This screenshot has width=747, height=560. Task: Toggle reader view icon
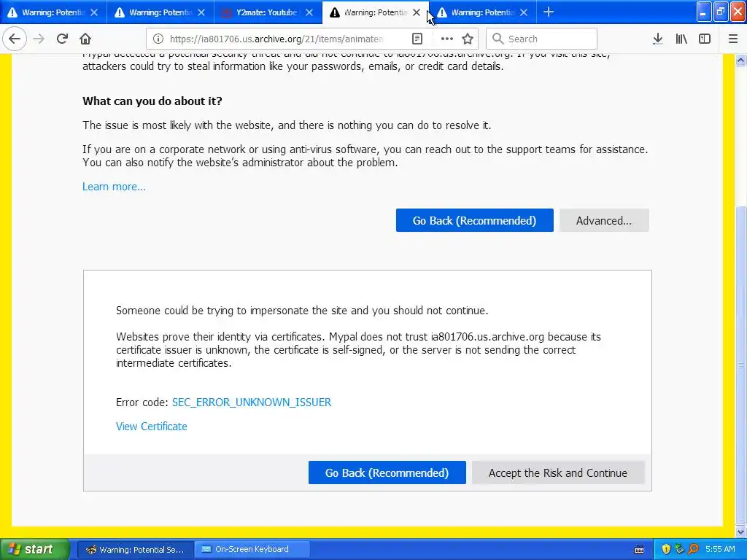point(417,39)
